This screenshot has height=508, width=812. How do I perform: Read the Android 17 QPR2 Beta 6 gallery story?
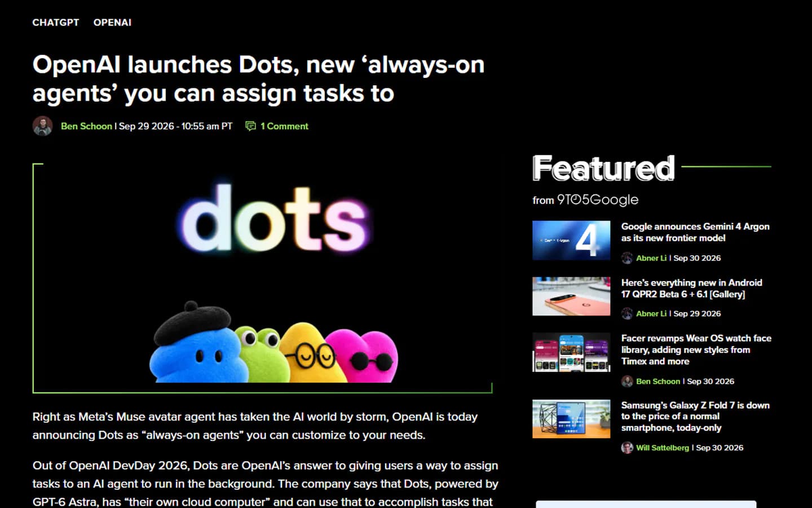click(692, 288)
